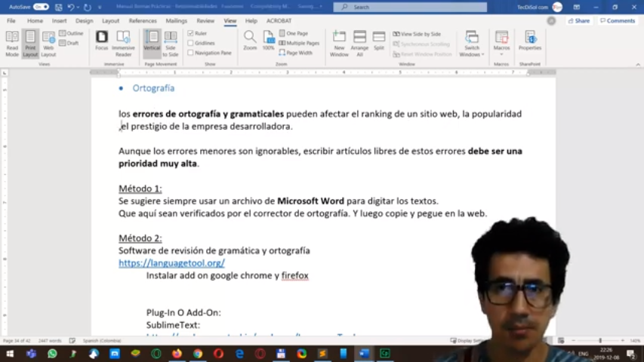Open the Windows Start menu

pos(11,354)
